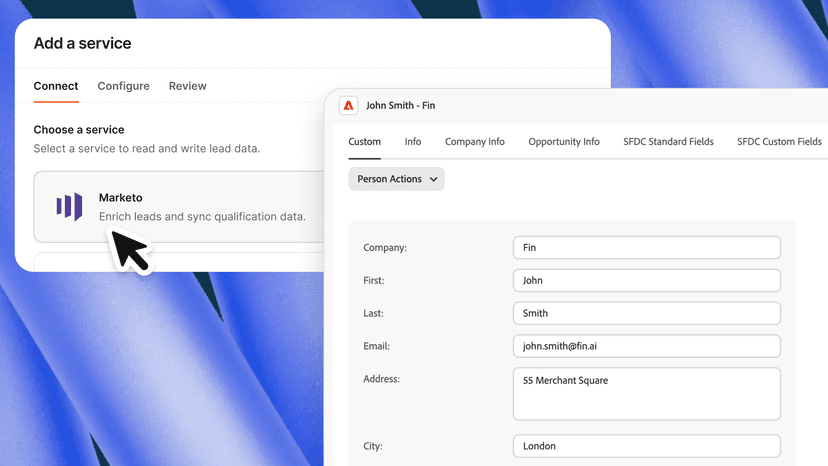The image size is (828, 466).
Task: Select the Marketo service card
Action: pyautogui.click(x=179, y=207)
